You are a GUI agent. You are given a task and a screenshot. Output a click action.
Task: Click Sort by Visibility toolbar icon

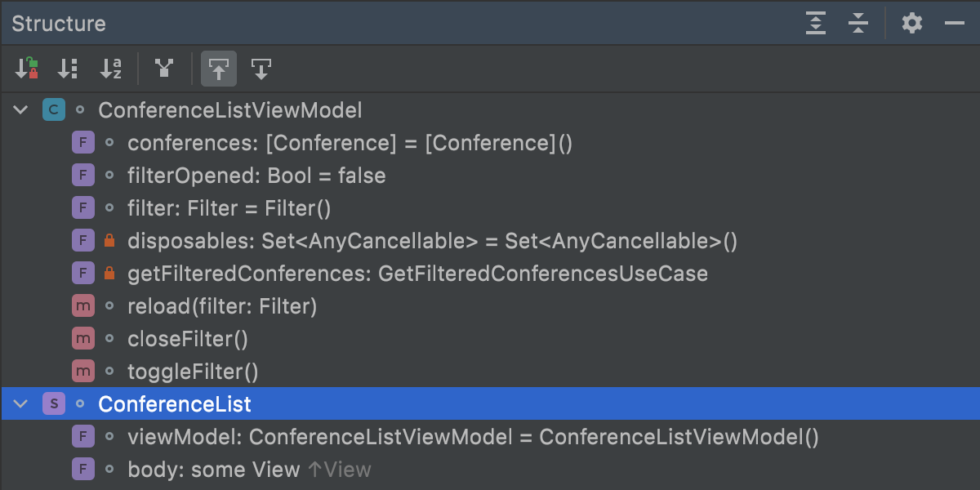click(x=26, y=69)
